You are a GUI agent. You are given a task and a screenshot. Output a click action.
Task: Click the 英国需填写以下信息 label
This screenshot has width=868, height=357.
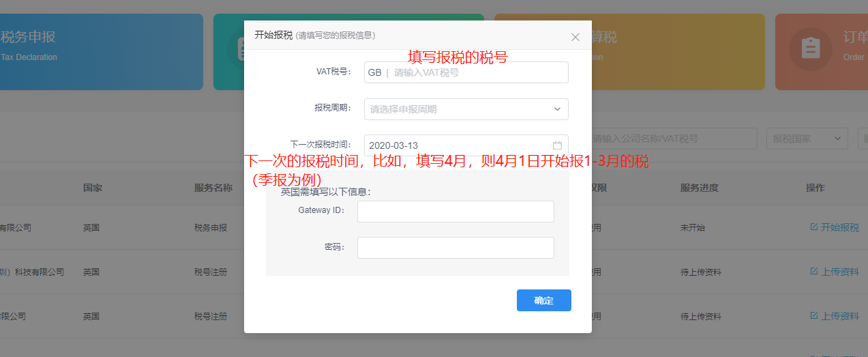pyautogui.click(x=326, y=192)
